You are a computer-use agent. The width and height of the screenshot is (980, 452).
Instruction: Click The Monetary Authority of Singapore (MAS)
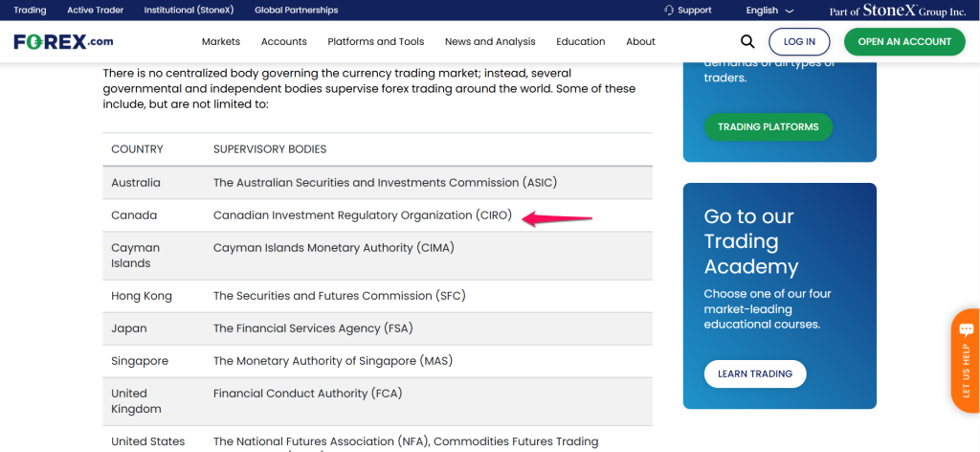333,361
